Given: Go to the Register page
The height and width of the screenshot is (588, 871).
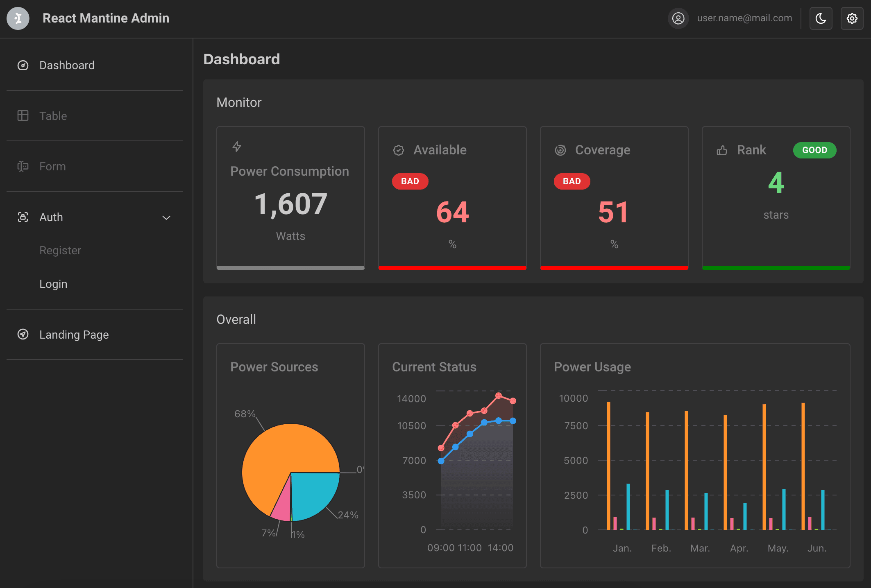Looking at the screenshot, I should (60, 250).
